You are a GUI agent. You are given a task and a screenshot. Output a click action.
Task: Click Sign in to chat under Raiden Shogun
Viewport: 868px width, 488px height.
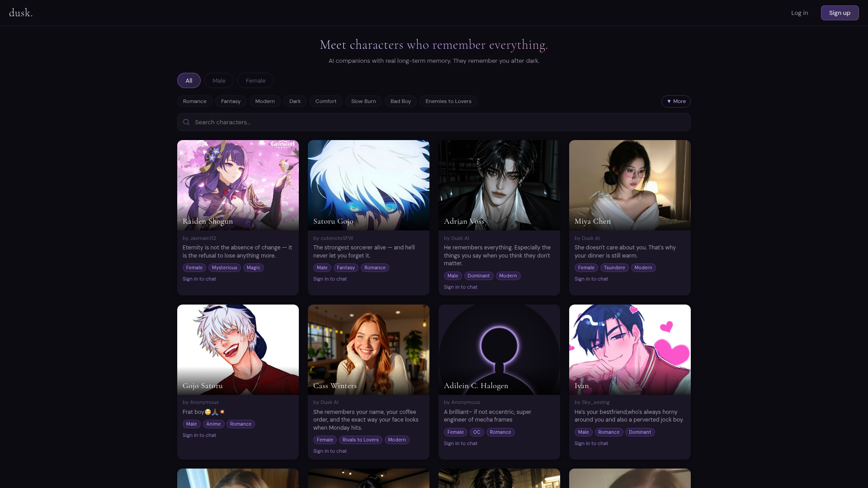199,279
